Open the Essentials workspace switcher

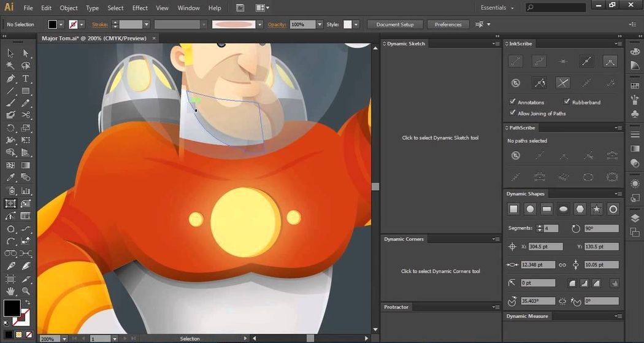(497, 8)
